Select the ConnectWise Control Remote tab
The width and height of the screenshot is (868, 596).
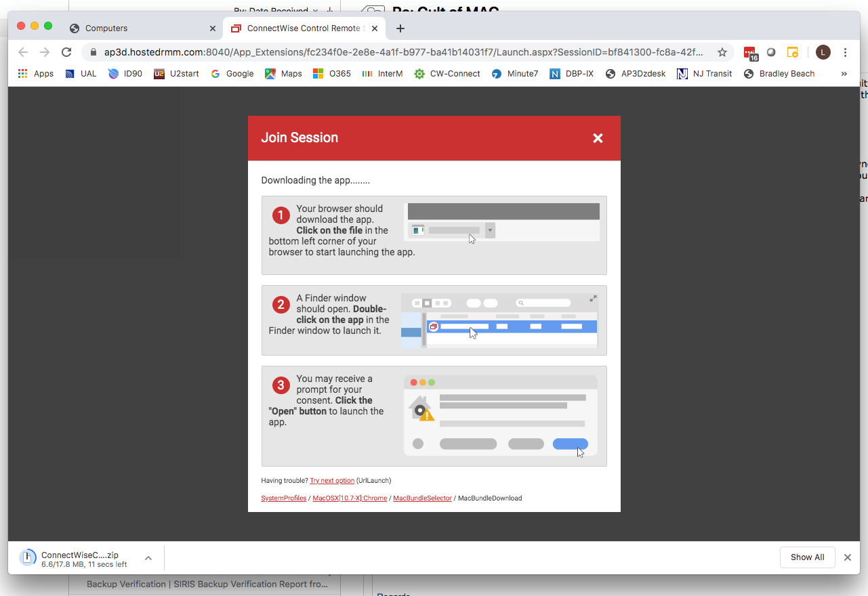(298, 28)
